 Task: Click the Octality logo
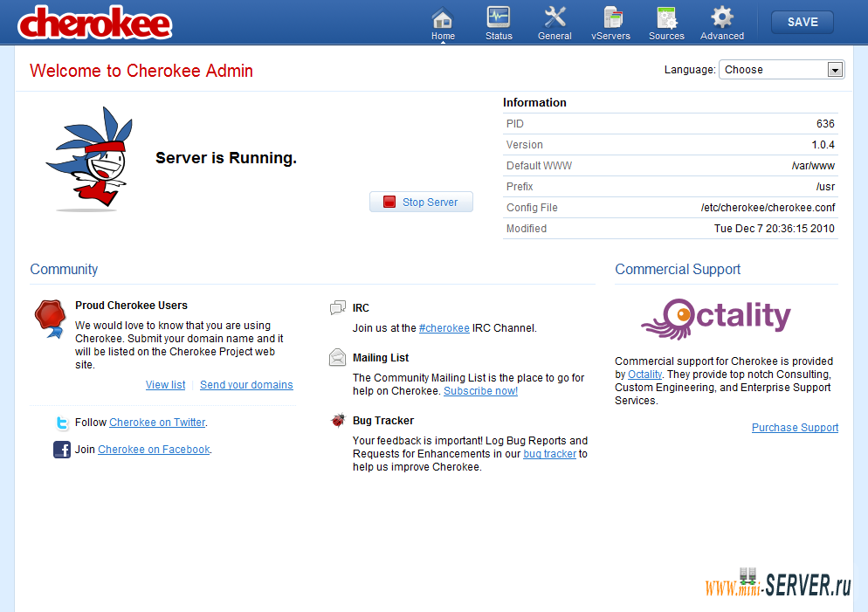(x=716, y=319)
